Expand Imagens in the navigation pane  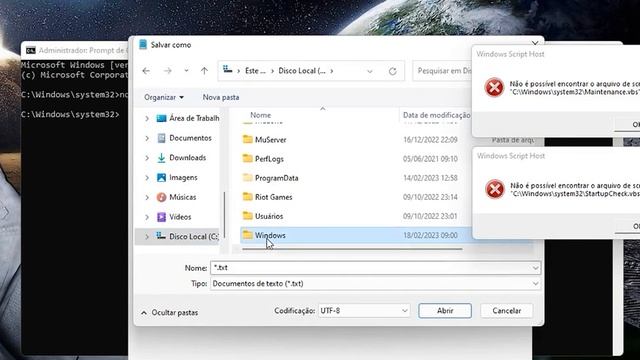[147, 178]
